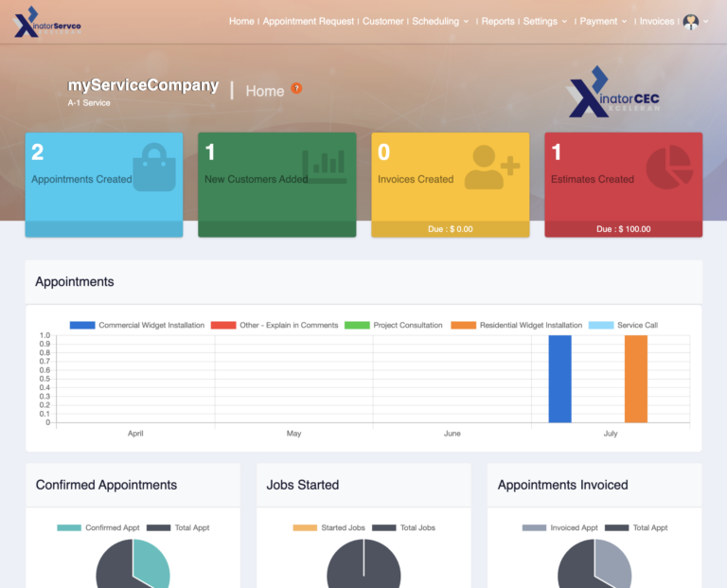Open the Scheduling menu label
Screen dimensions: 727x588
[x=435, y=22]
